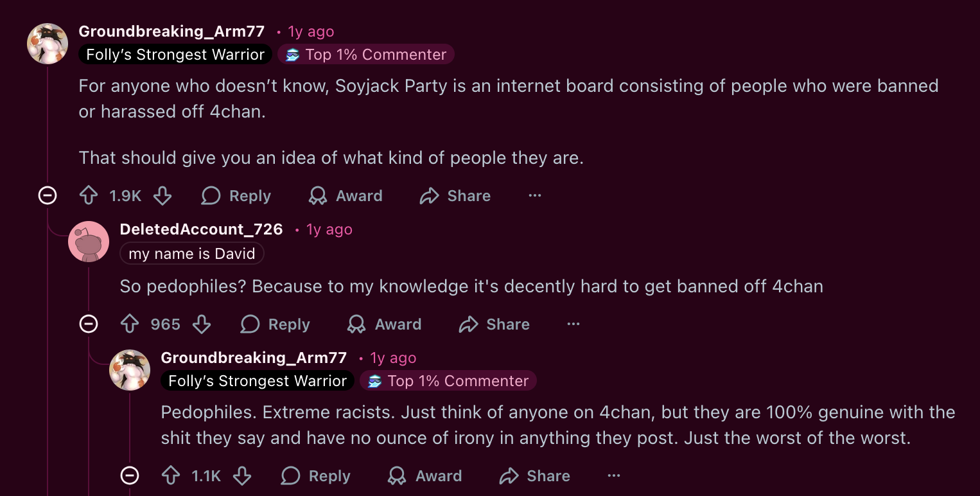Open more options on the 1.9K comment
The height and width of the screenshot is (496, 980).
(x=535, y=196)
